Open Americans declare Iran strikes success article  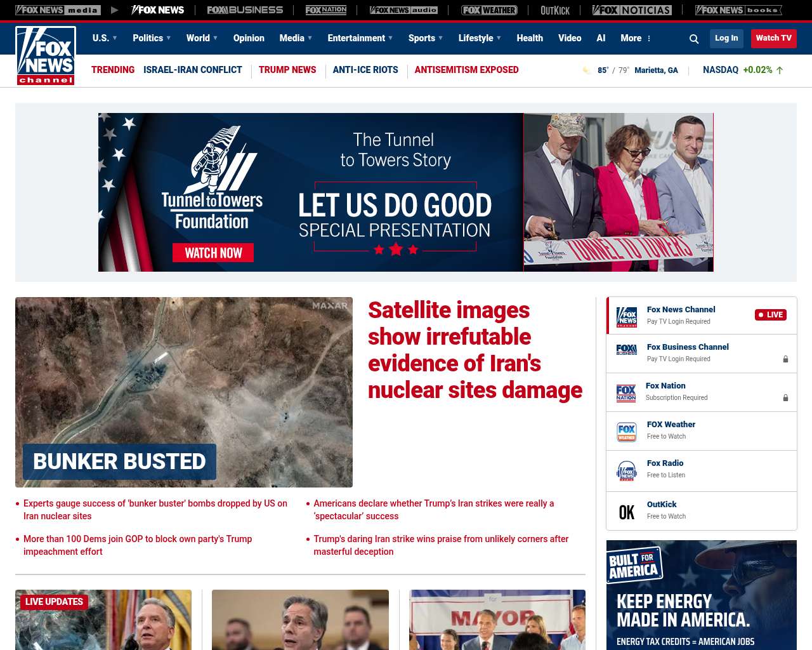[x=434, y=510]
